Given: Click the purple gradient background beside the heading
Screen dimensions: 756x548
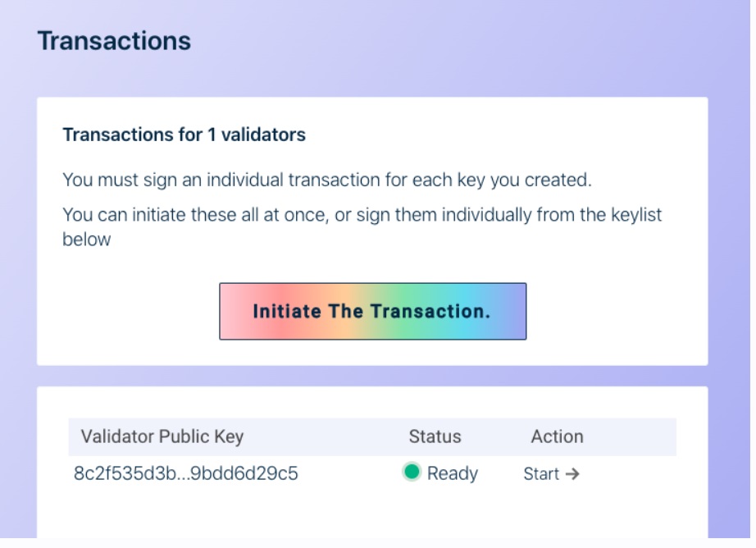Looking at the screenshot, I should coord(434,43).
